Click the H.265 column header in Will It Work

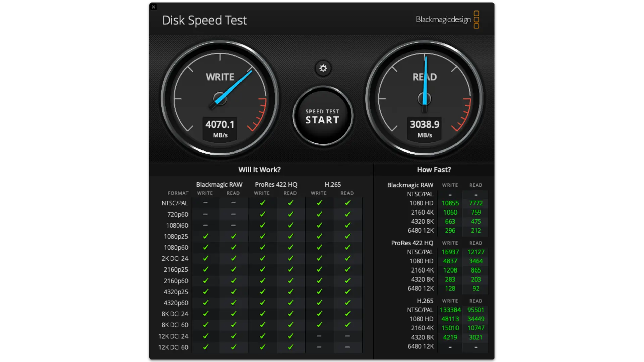333,185
